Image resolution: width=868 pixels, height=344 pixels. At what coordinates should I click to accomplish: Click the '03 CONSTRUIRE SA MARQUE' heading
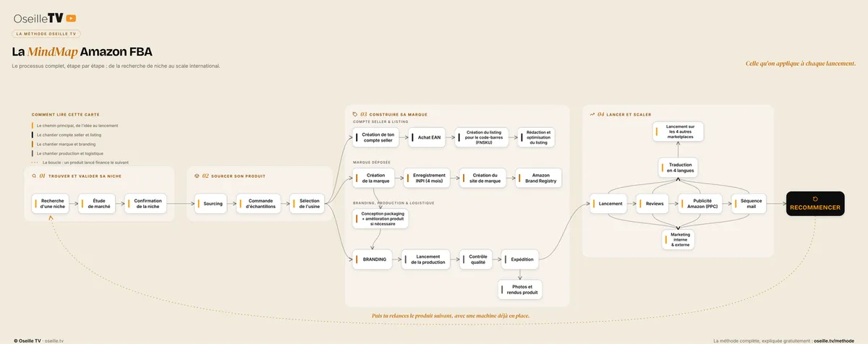coord(393,113)
